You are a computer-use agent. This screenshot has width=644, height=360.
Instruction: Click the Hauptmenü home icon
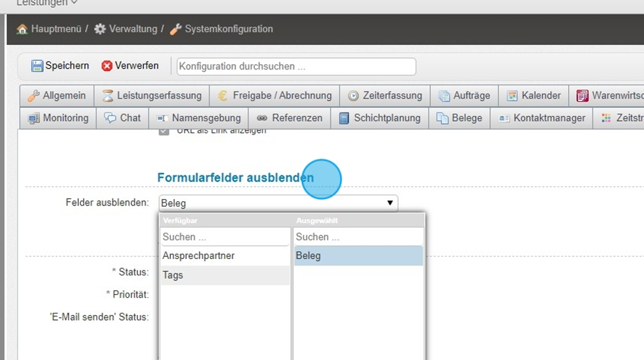coord(22,29)
